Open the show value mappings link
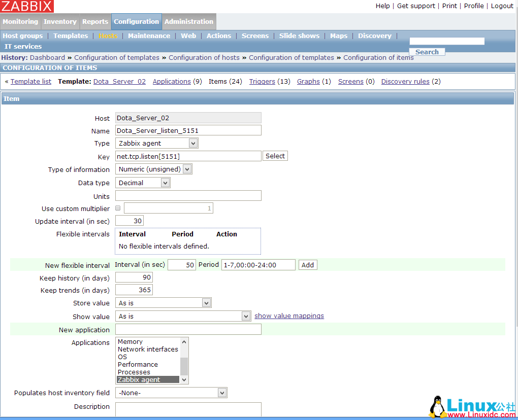Screen dimensions: 518x420 click(289, 316)
